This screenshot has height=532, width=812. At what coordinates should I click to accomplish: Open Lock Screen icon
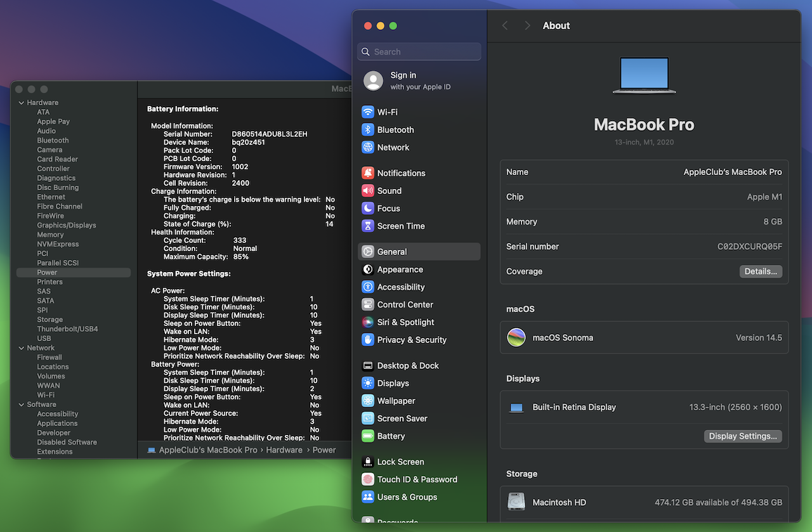pos(368,462)
